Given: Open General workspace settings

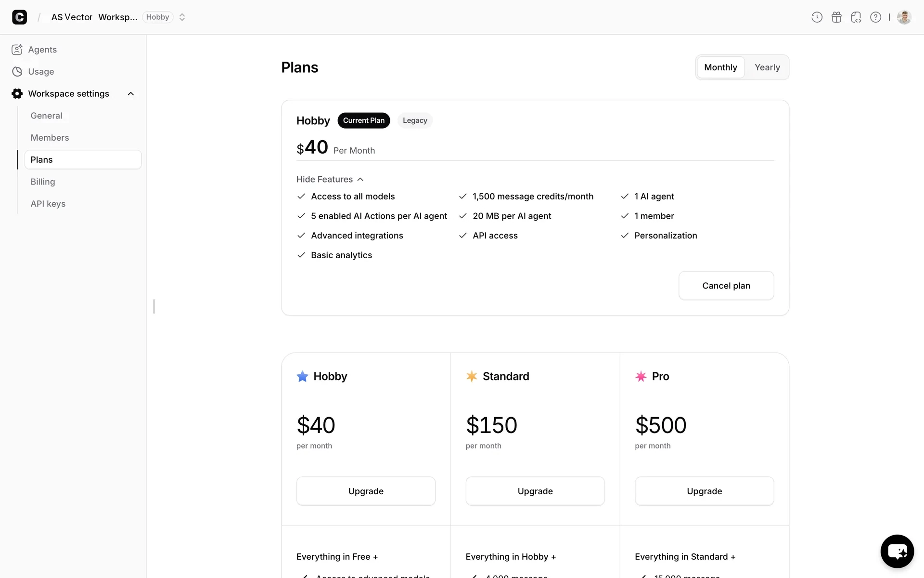Looking at the screenshot, I should (x=46, y=116).
